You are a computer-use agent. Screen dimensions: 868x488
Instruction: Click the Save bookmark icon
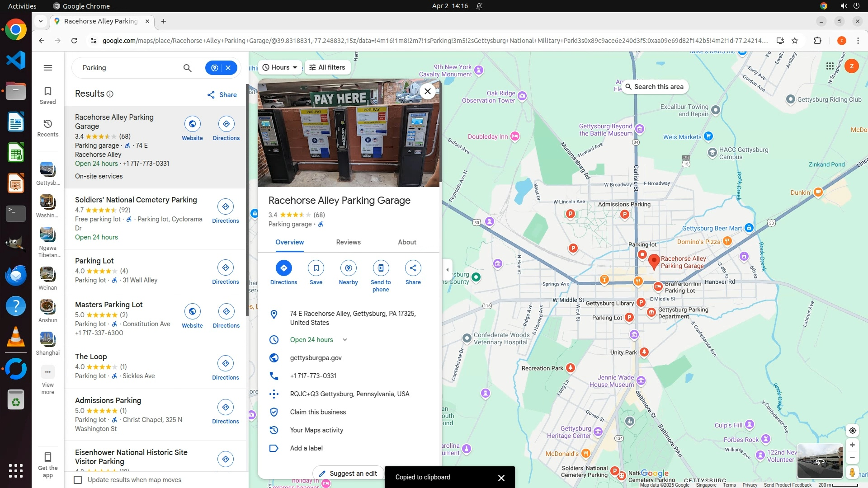point(316,268)
